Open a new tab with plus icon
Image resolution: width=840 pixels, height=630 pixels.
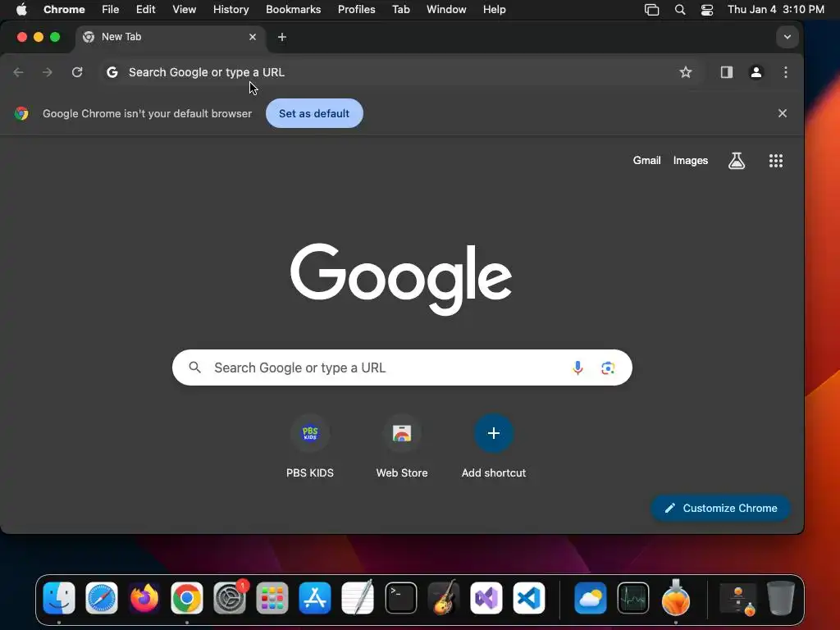pyautogui.click(x=282, y=37)
